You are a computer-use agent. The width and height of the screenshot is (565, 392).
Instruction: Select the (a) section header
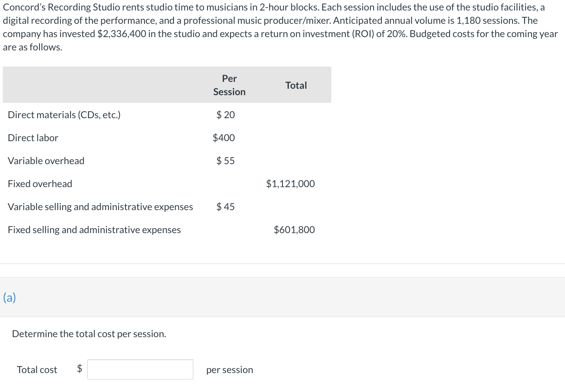pyautogui.click(x=9, y=298)
